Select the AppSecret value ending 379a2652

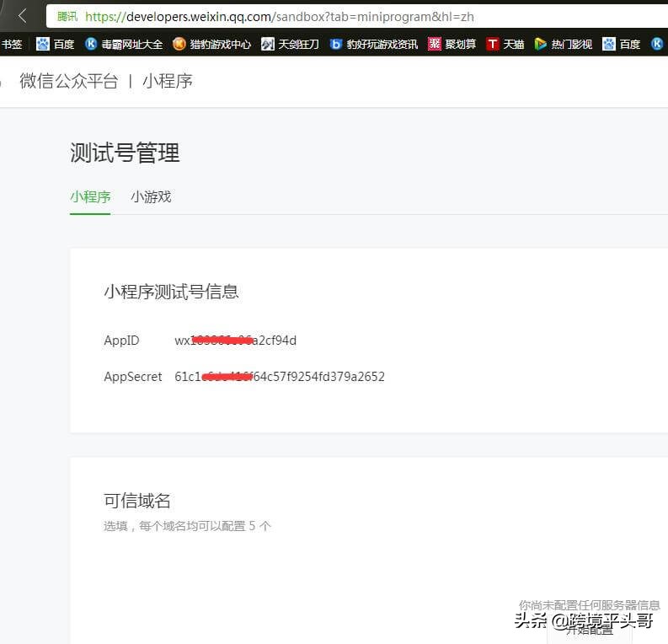tap(280, 377)
